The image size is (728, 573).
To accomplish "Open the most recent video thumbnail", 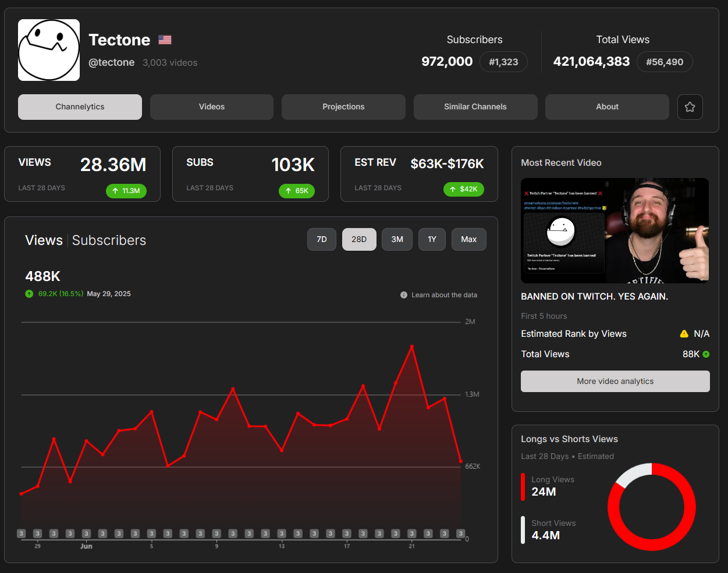I will (x=615, y=230).
